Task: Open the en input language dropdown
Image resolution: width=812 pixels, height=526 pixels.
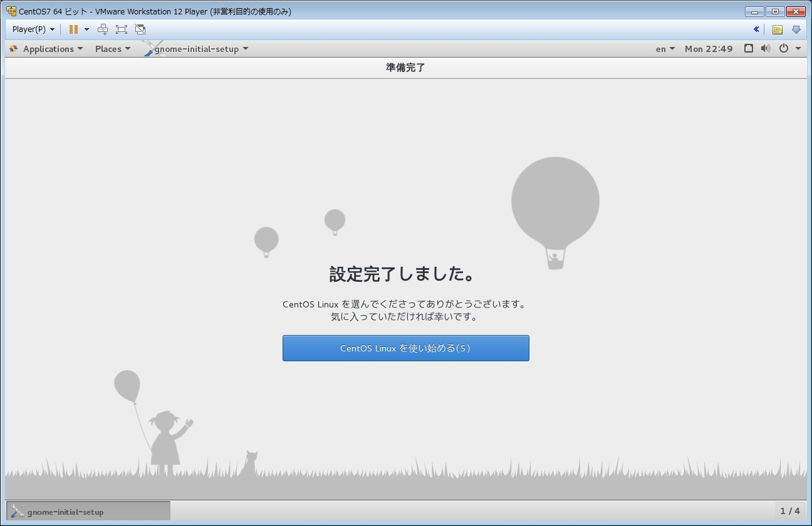Action: point(665,49)
